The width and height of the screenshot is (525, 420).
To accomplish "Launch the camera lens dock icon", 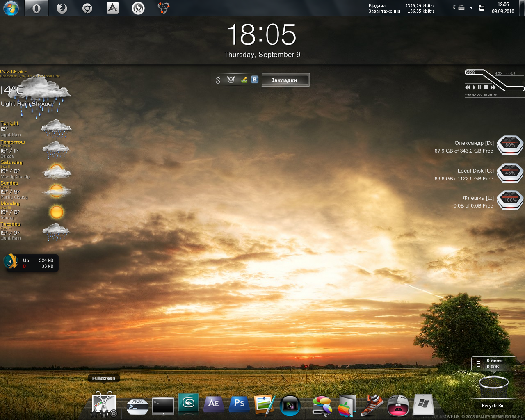I will click(x=290, y=406).
